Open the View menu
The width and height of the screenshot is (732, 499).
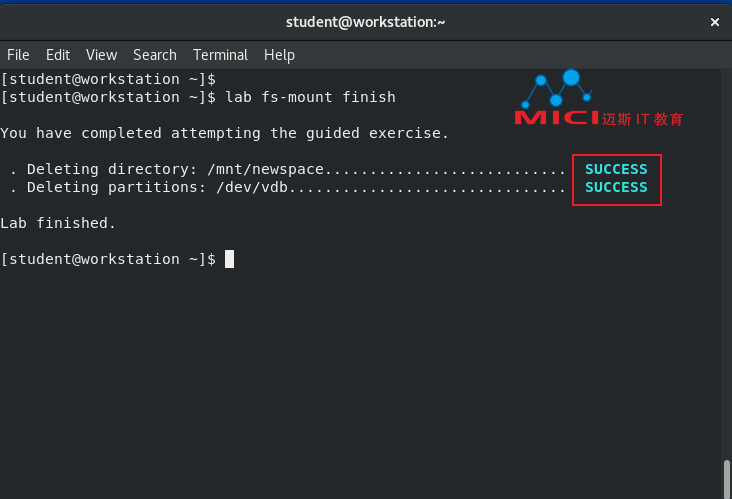[101, 55]
